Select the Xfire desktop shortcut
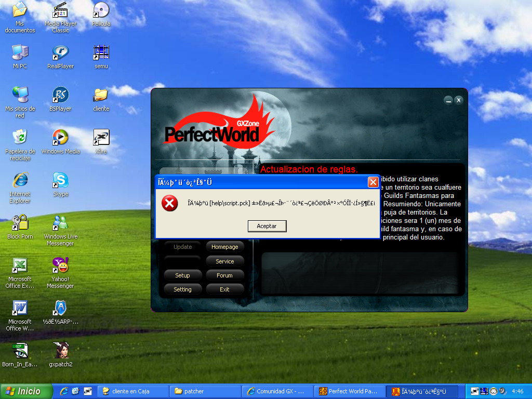The height and width of the screenshot is (399, 532). [x=101, y=142]
